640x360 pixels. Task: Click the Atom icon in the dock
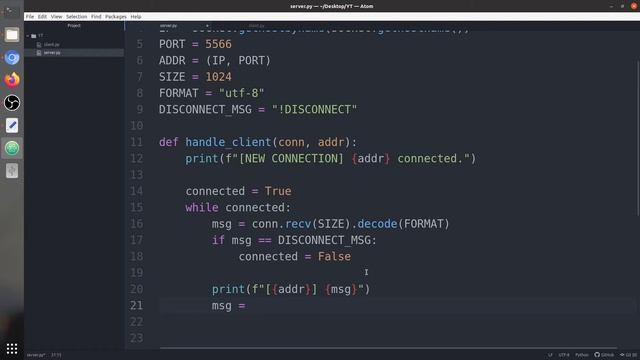coord(12,148)
